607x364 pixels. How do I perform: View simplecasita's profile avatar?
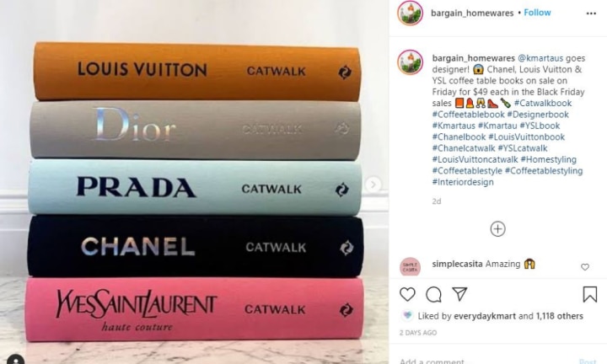click(410, 266)
